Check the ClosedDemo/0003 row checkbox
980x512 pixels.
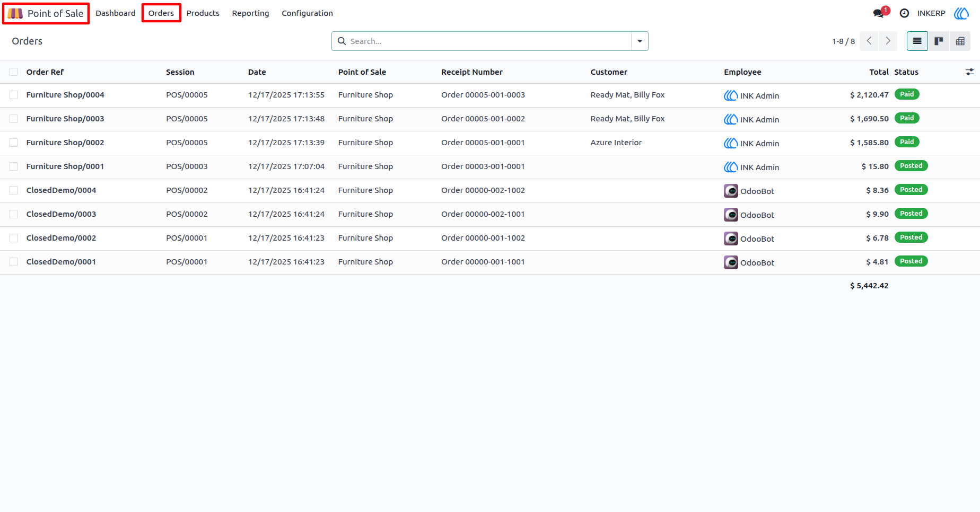point(14,214)
